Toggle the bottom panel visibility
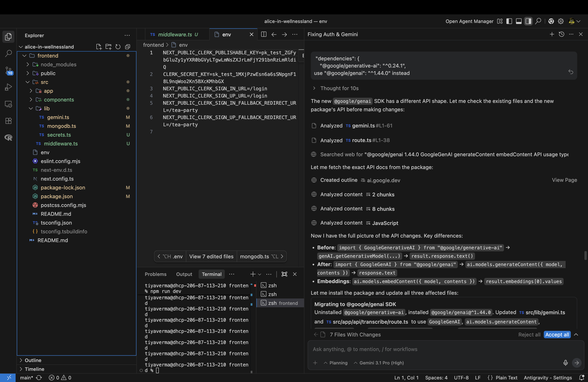This screenshot has width=588, height=382. (x=519, y=21)
